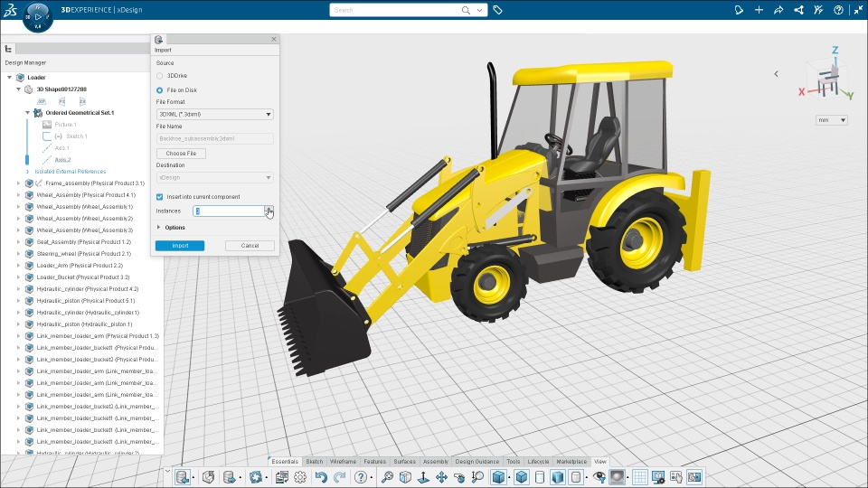The height and width of the screenshot is (488, 868).
Task: Switch to the Sketch tab
Action: [315, 462]
